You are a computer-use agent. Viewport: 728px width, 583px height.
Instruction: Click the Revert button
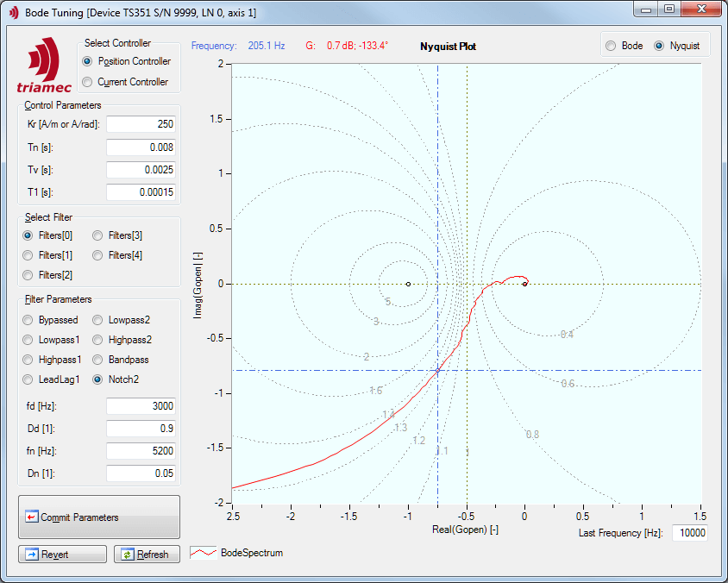pos(62,555)
